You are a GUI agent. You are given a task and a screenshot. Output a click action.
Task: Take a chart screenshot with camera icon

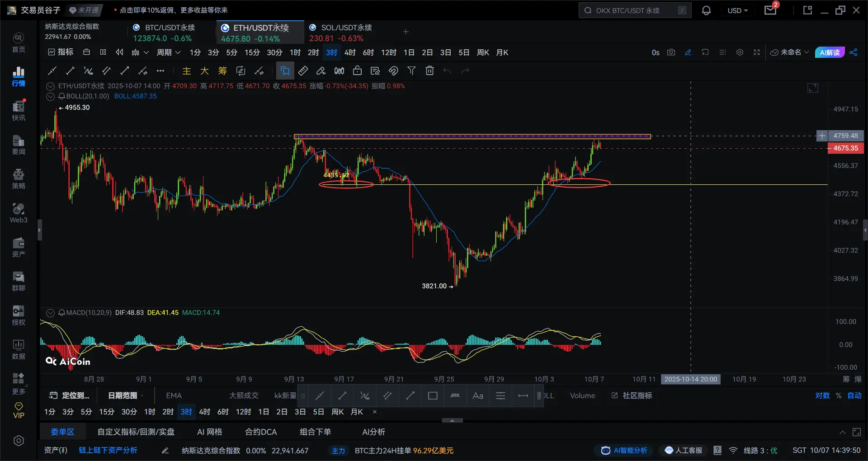point(671,52)
